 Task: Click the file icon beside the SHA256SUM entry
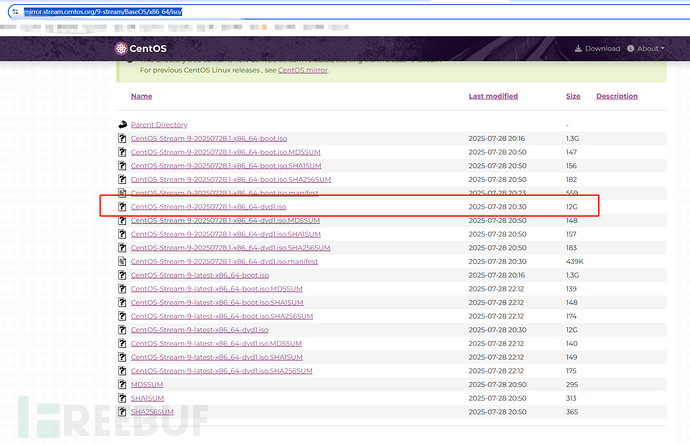tap(122, 411)
